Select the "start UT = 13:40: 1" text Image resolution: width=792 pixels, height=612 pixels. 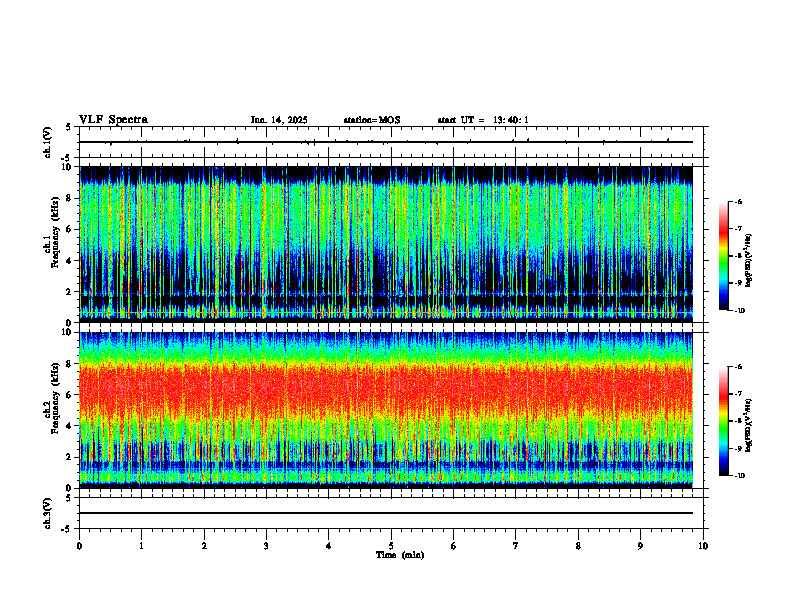coord(483,120)
